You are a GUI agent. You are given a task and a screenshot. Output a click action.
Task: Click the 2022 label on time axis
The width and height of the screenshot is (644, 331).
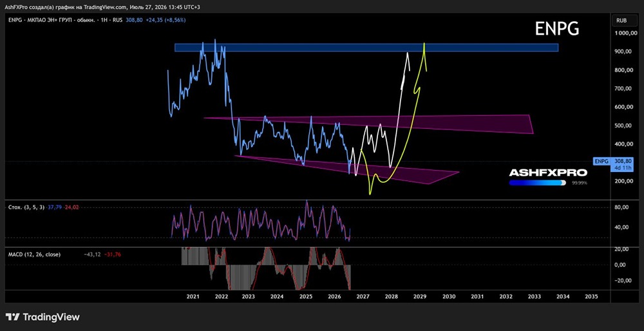click(221, 296)
